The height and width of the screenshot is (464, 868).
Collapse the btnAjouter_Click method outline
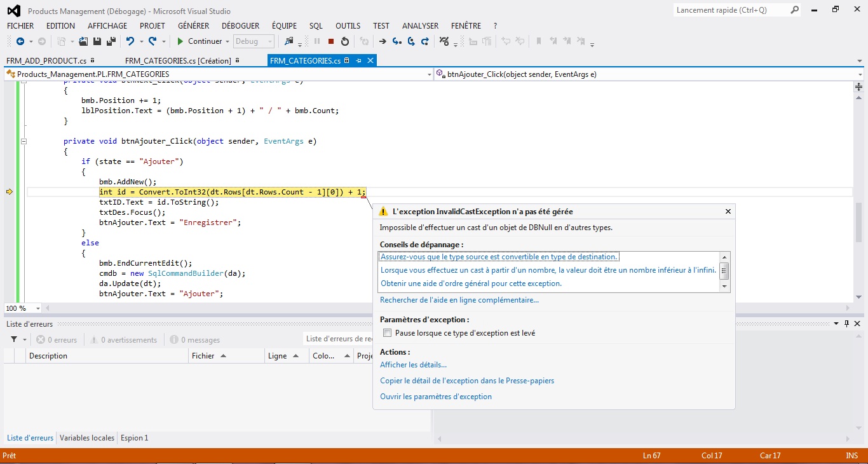click(x=24, y=141)
